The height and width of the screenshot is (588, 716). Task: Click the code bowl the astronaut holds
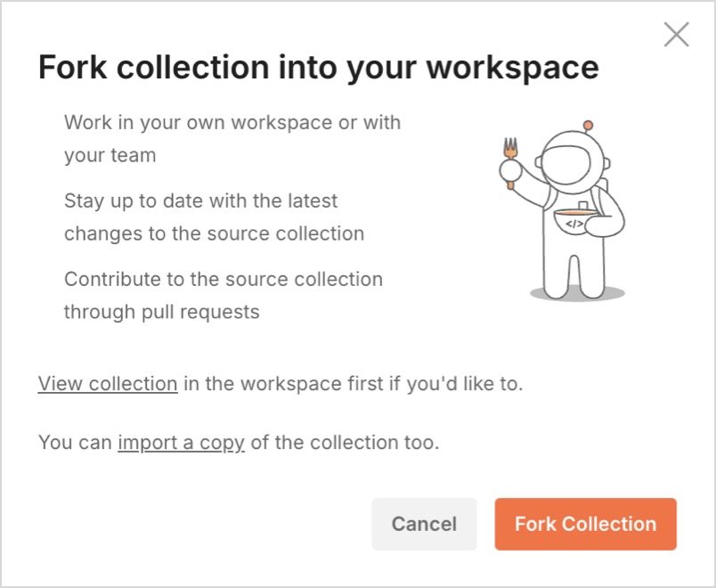click(574, 221)
